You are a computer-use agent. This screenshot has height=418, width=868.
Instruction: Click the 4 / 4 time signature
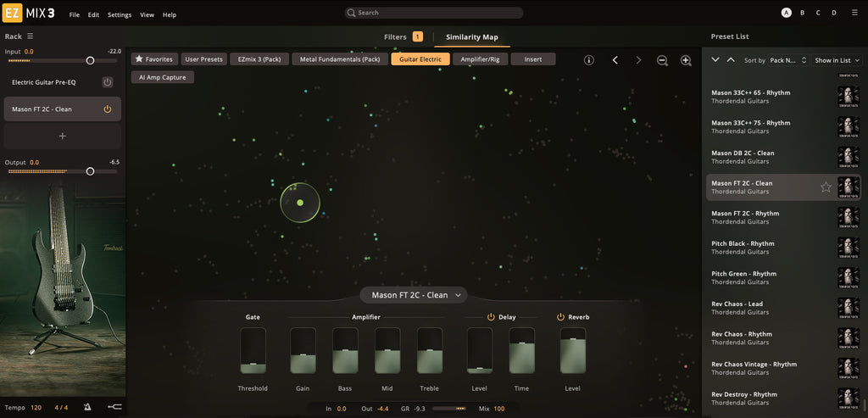[x=61, y=408]
